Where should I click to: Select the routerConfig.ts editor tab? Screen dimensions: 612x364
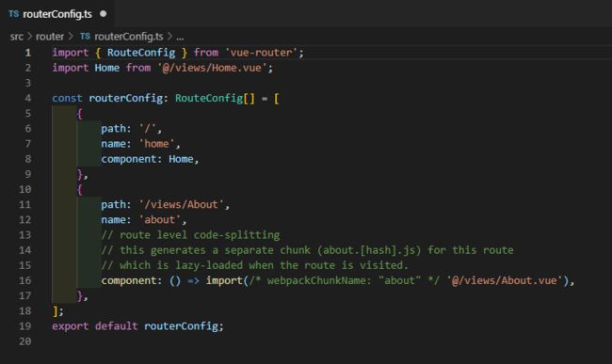(57, 14)
